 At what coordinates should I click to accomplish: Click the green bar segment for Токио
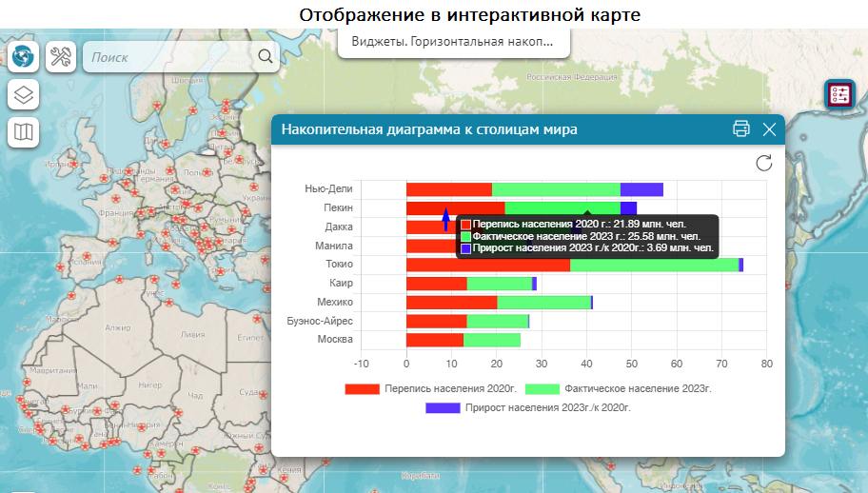tap(653, 265)
